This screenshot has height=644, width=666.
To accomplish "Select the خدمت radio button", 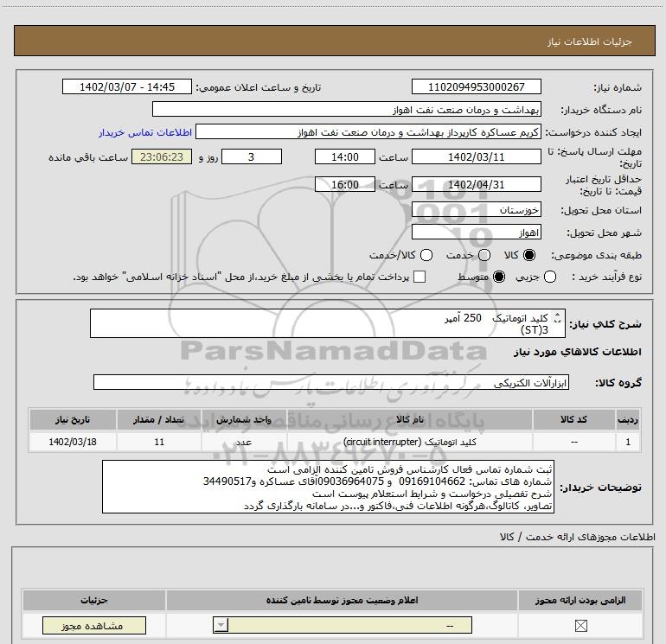I will coord(484,255).
